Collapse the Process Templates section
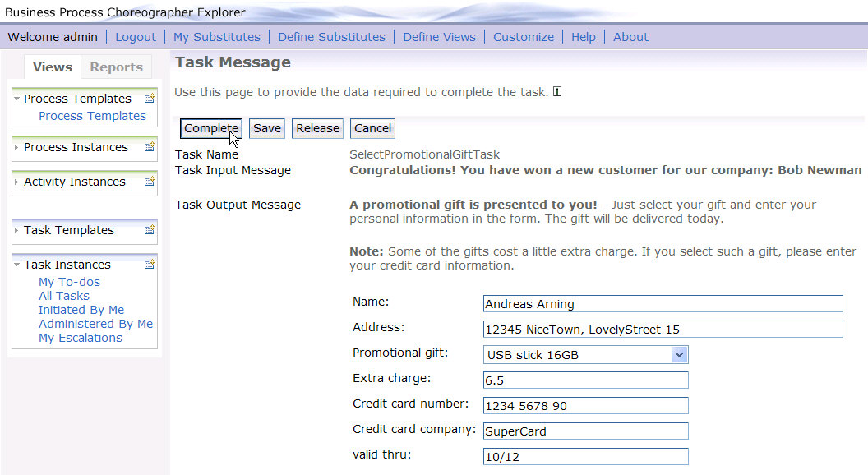The width and height of the screenshot is (868, 475). click(16, 99)
